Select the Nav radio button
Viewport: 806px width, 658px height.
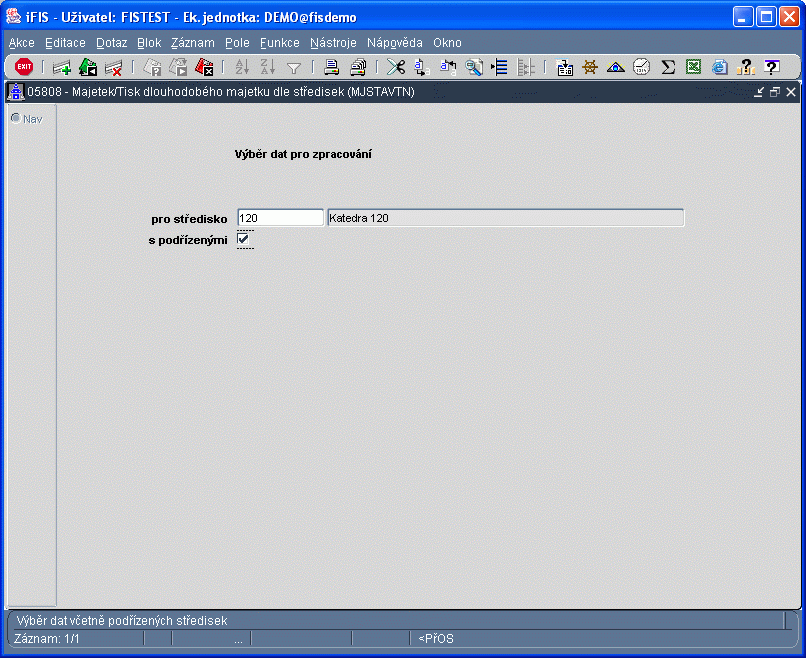point(16,118)
